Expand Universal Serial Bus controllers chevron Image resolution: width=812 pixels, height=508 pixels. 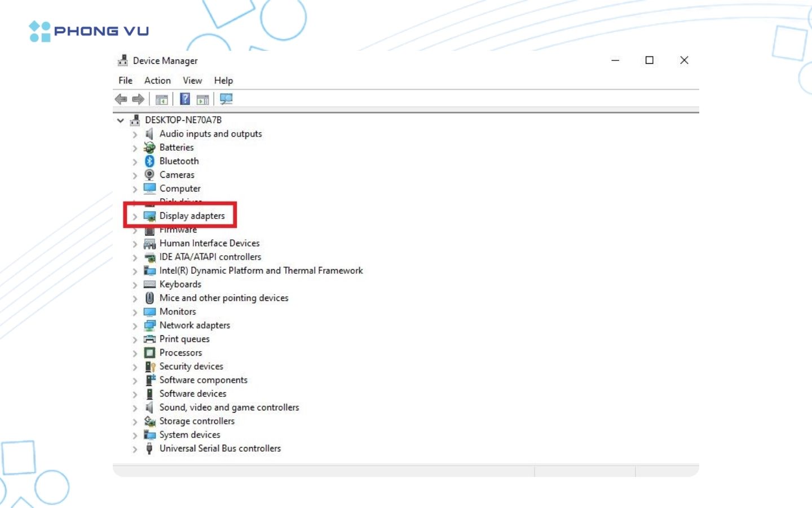point(135,449)
